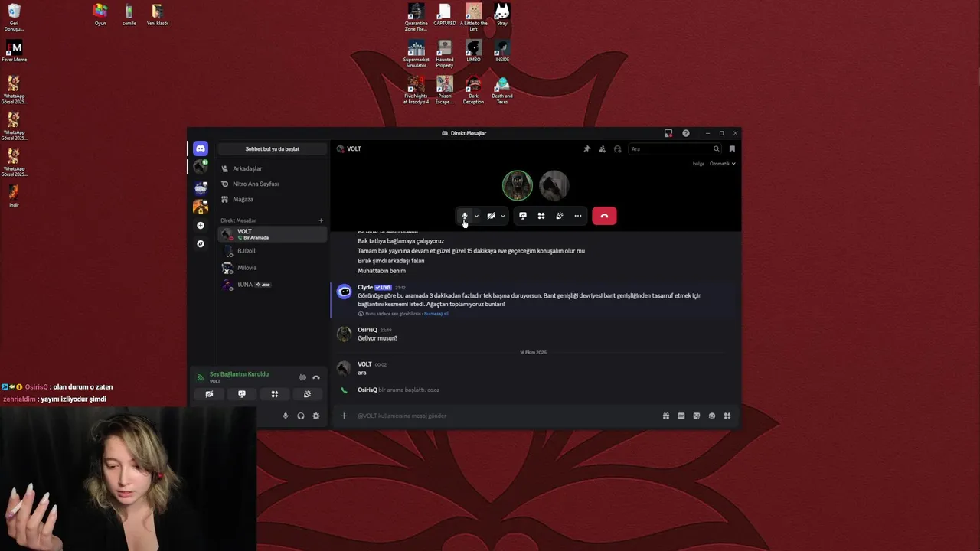Open the soundboard from call controls

(x=560, y=216)
